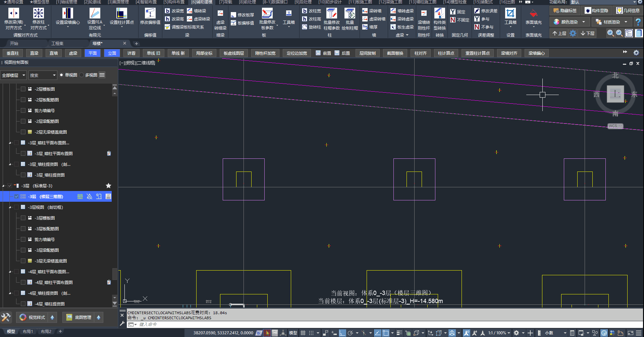The height and width of the screenshot is (337, 644).
Task: Open the 修改偏移值 tool icon
Action: click(x=150, y=13)
